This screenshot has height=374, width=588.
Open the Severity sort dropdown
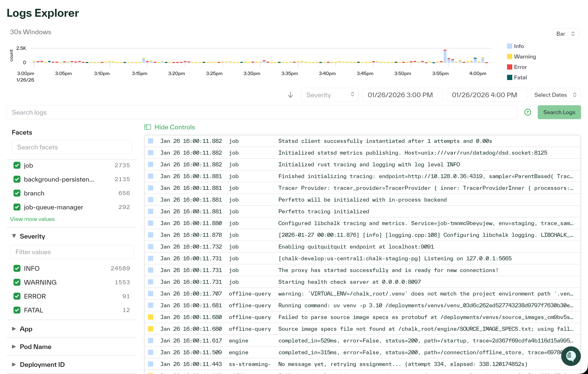[x=330, y=95]
